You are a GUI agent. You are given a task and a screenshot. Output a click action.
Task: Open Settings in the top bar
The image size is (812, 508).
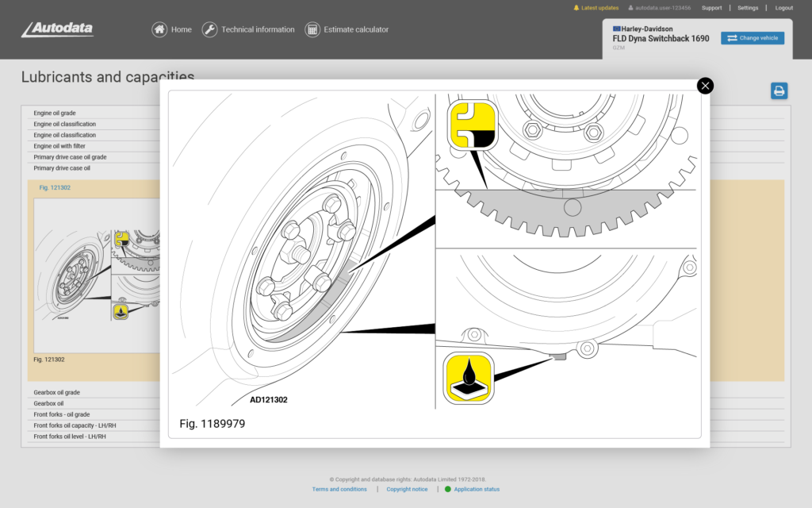748,8
